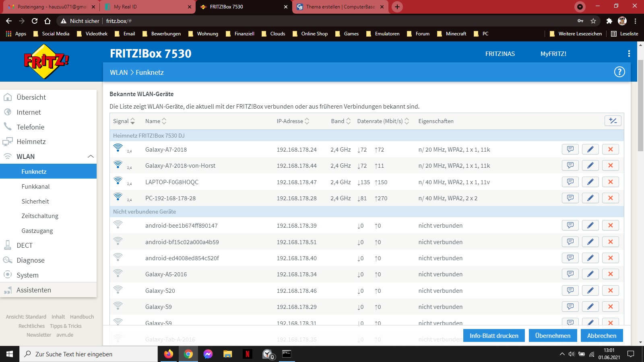The width and height of the screenshot is (644, 362).
Task: Remove android-bee1b674ff890147 from the list
Action: 611,225
